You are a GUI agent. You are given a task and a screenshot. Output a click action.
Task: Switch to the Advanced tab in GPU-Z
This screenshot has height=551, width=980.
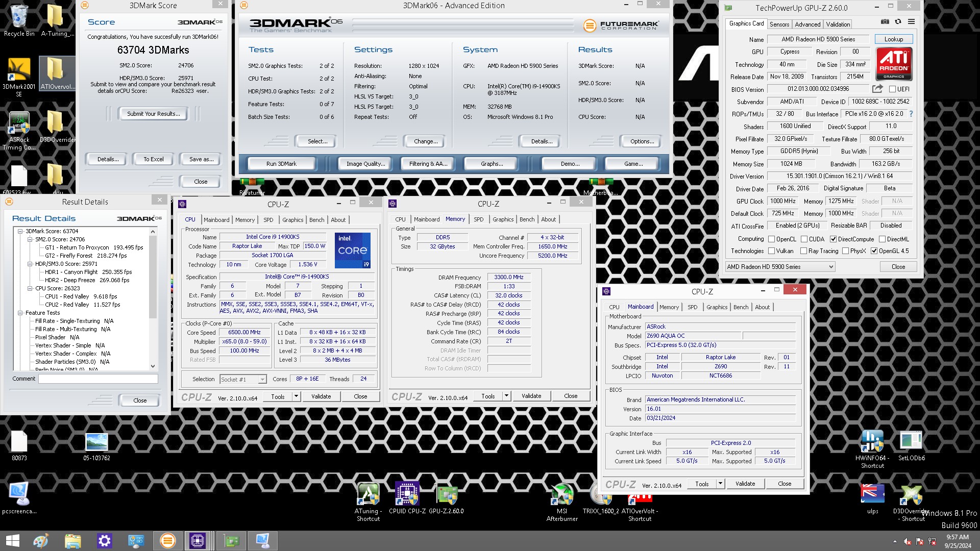tap(807, 24)
